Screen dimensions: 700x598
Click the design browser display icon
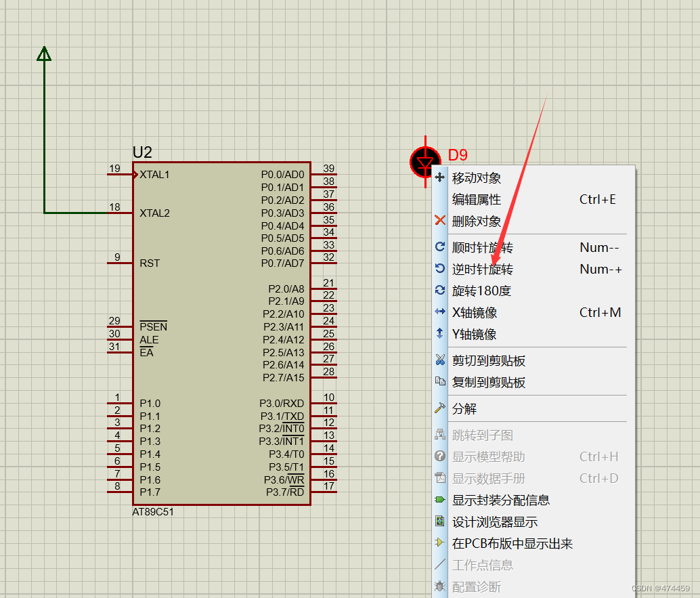point(439,521)
